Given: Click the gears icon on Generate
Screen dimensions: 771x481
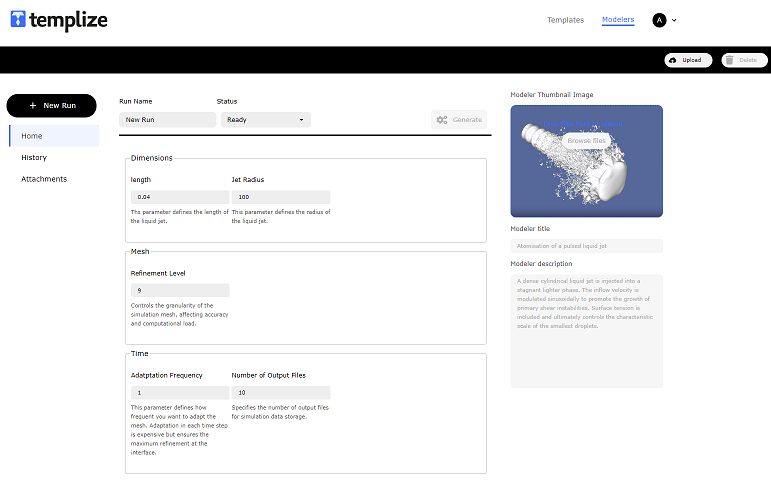Looking at the screenshot, I should pyautogui.click(x=442, y=120).
